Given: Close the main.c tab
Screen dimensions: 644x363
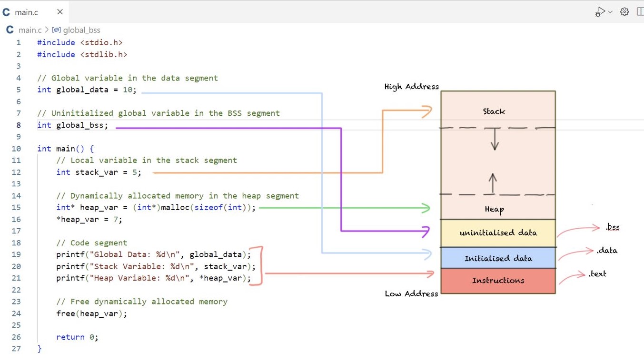Looking at the screenshot, I should [60, 12].
